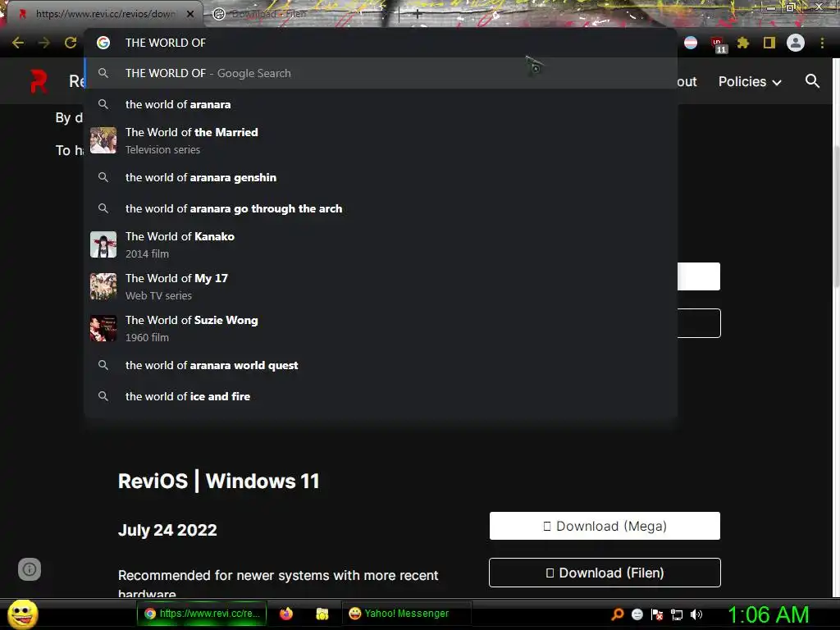The image size is (840, 630).
Task: Click the round messenger tray icon
Action: (637, 614)
